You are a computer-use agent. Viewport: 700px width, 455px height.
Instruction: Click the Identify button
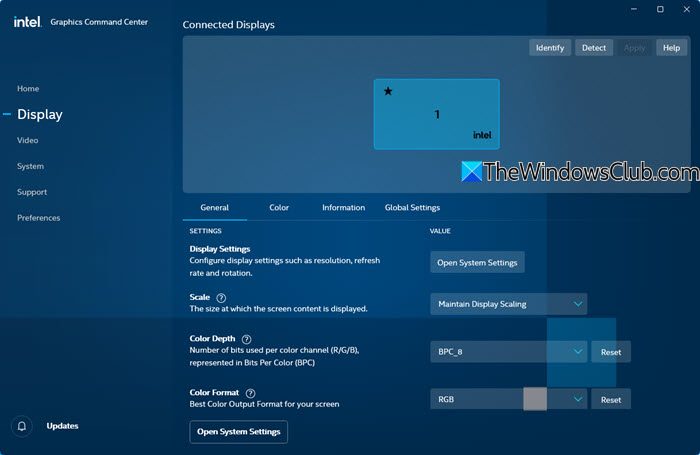tap(550, 48)
